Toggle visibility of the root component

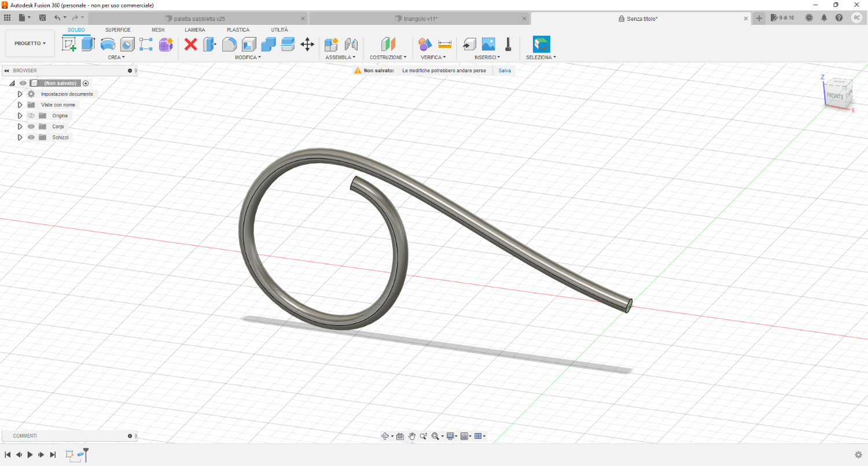point(23,83)
